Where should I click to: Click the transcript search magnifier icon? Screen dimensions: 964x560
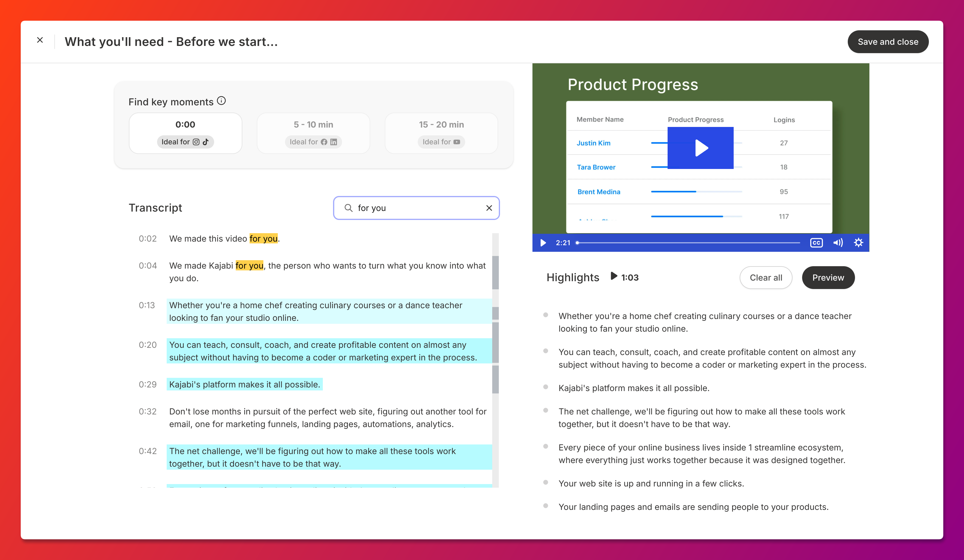pos(348,208)
